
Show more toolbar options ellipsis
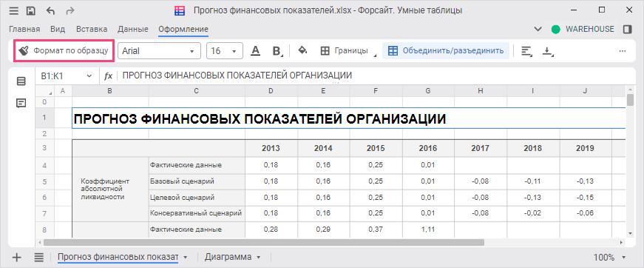(623, 51)
